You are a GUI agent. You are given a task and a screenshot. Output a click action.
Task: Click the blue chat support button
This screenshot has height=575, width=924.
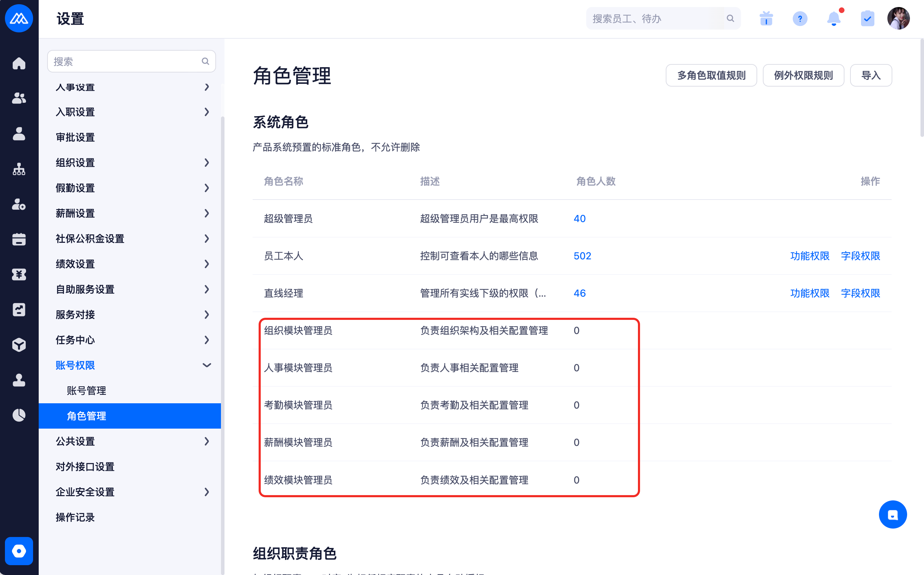(x=892, y=514)
